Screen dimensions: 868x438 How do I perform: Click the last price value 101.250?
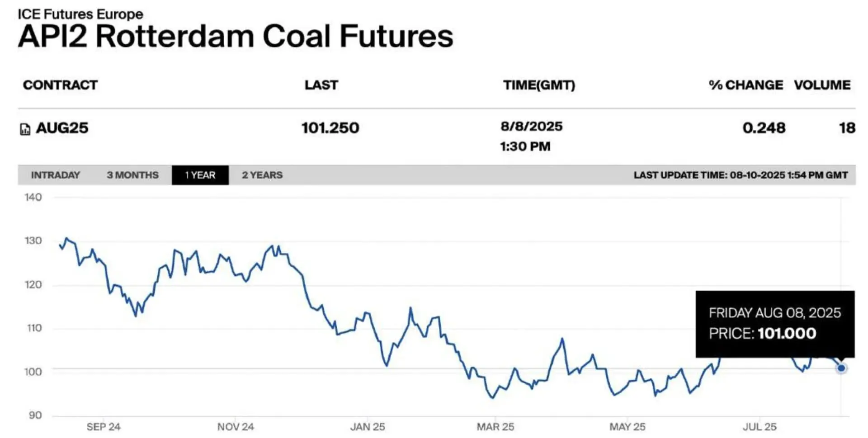pyautogui.click(x=329, y=128)
